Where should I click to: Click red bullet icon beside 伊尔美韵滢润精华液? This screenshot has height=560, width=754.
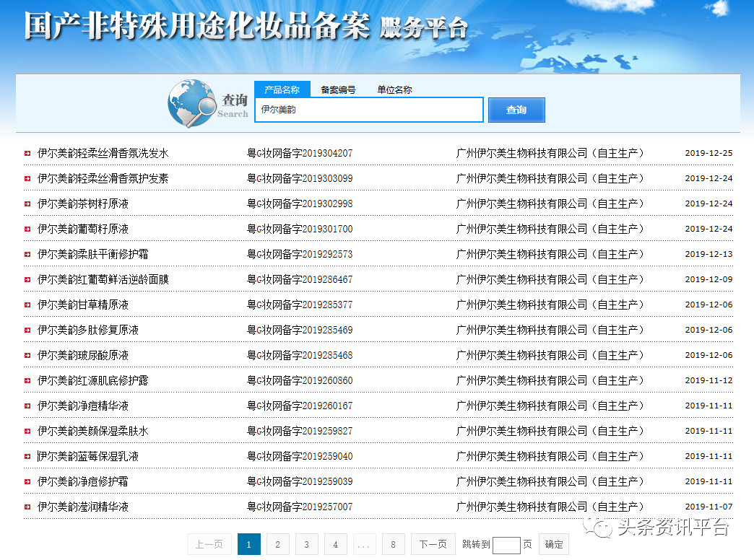(x=27, y=507)
